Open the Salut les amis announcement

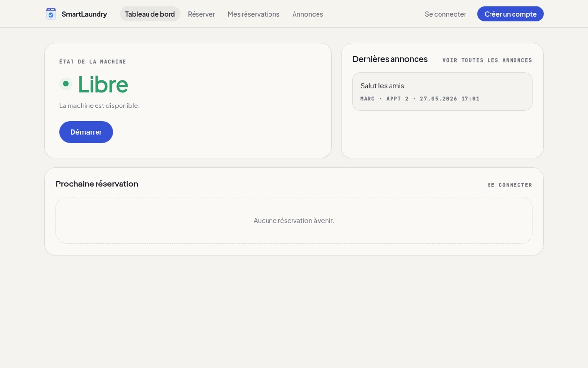[x=442, y=92]
